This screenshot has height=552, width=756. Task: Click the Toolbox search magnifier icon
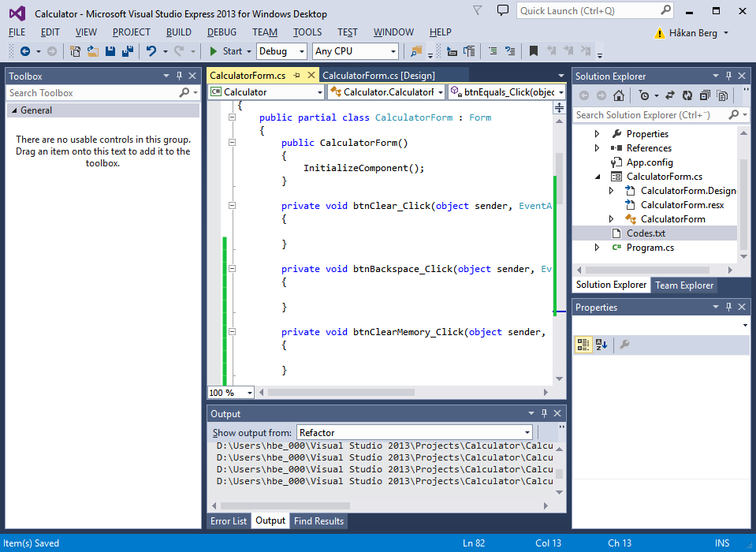[x=184, y=92]
